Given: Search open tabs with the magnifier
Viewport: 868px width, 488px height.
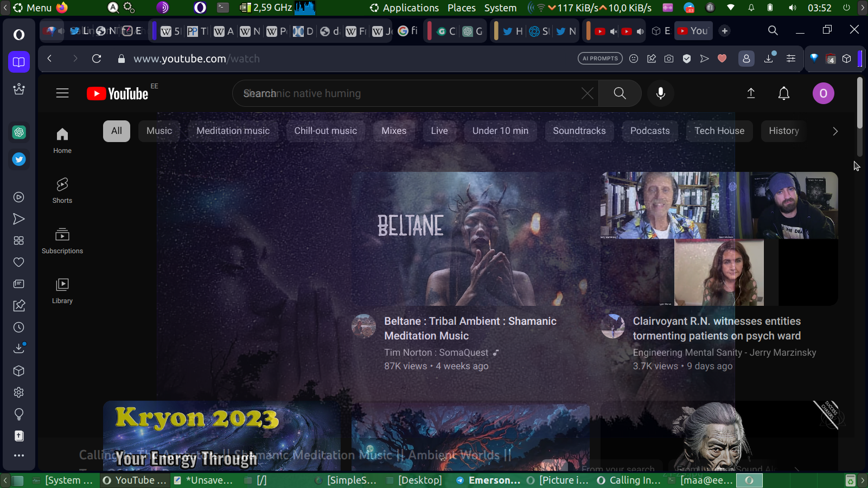Looking at the screenshot, I should pos(773,30).
